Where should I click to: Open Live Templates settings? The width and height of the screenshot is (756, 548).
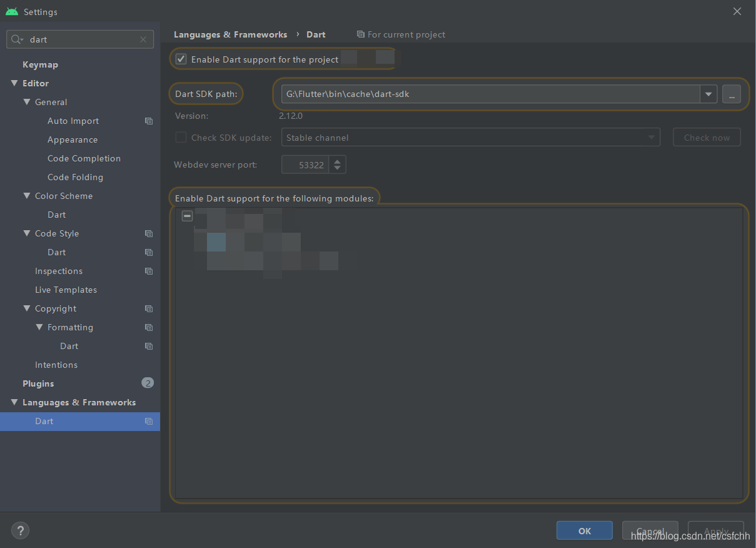point(66,290)
